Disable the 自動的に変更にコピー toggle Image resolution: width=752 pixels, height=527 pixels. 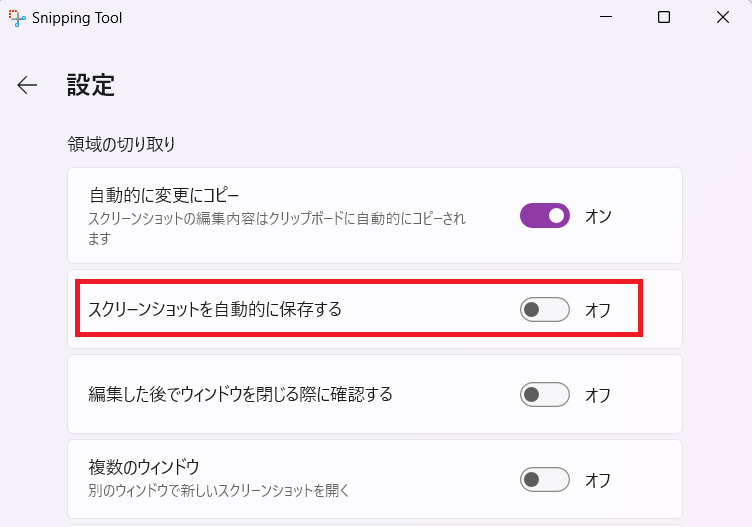pyautogui.click(x=545, y=215)
